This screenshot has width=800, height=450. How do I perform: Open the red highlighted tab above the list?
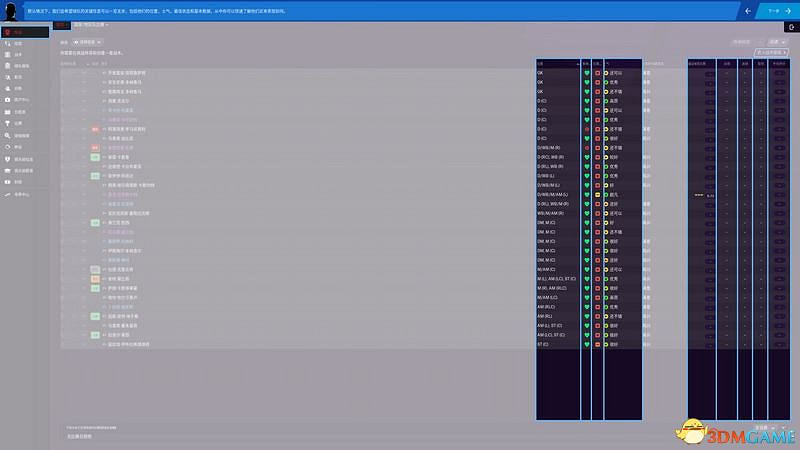[x=62, y=23]
